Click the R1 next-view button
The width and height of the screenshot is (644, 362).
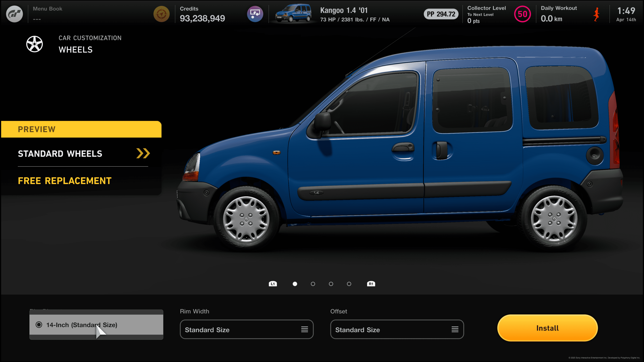coord(371,284)
